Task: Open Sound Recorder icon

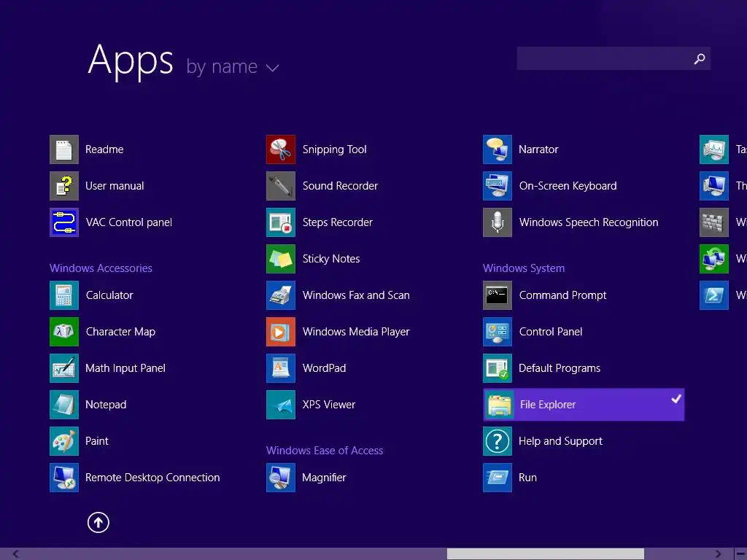Action: pos(281,186)
